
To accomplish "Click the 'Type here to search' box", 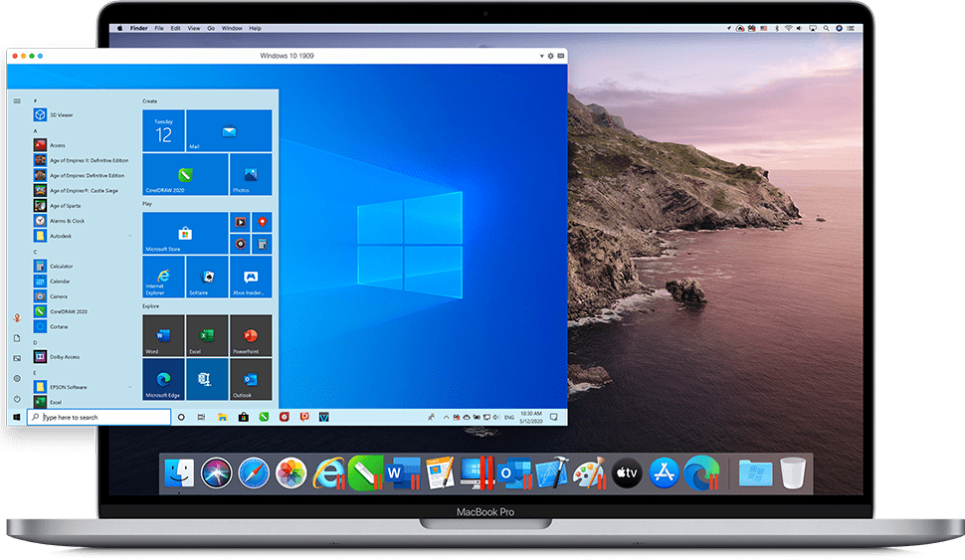I will pyautogui.click(x=99, y=417).
